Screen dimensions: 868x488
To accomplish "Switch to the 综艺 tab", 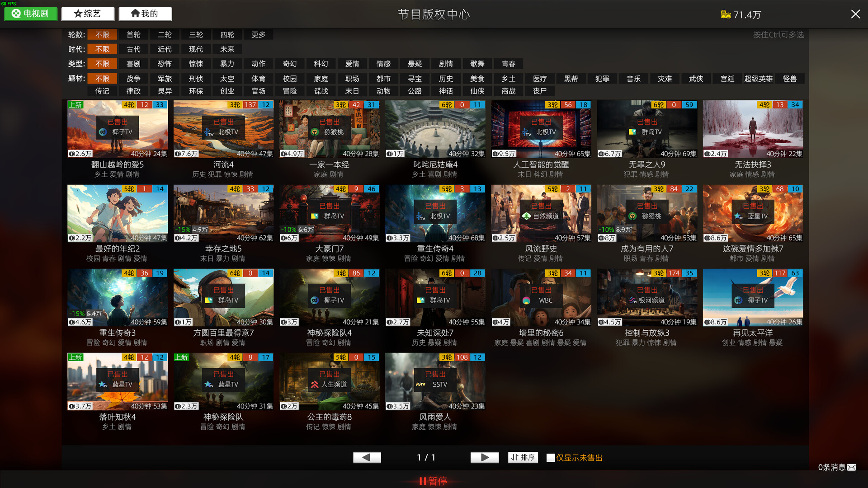I will (88, 14).
